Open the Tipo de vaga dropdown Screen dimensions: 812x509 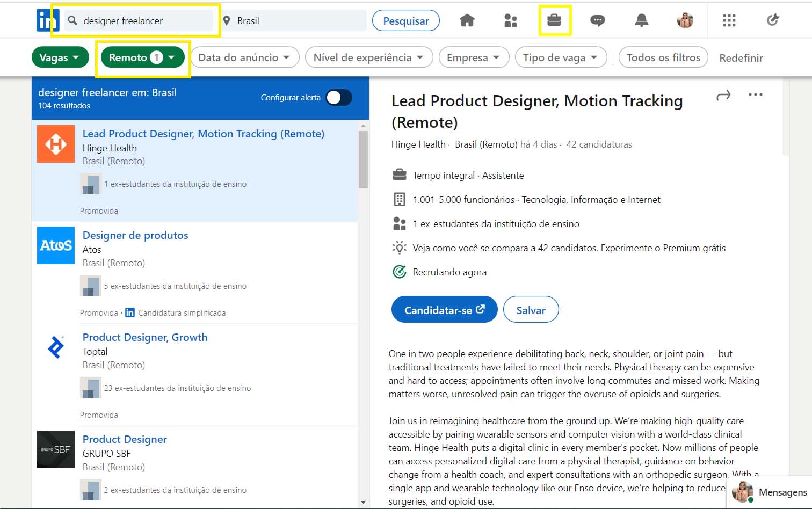561,57
